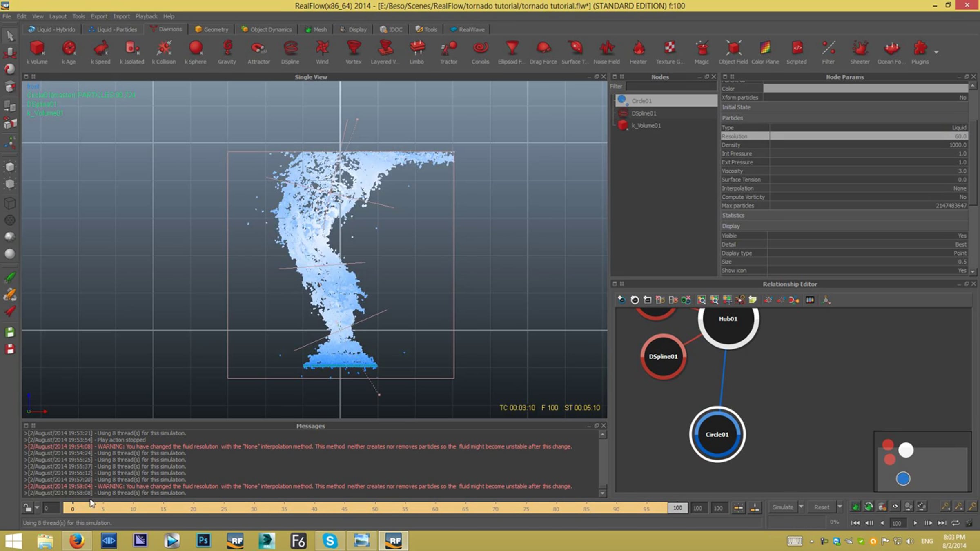Add a Wind daemon
The image size is (980, 551).
pyautogui.click(x=322, y=52)
